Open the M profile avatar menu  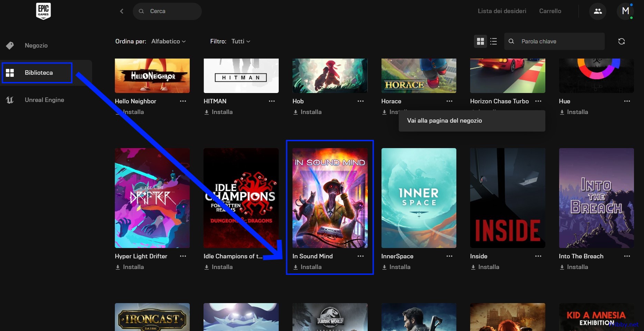pos(625,11)
